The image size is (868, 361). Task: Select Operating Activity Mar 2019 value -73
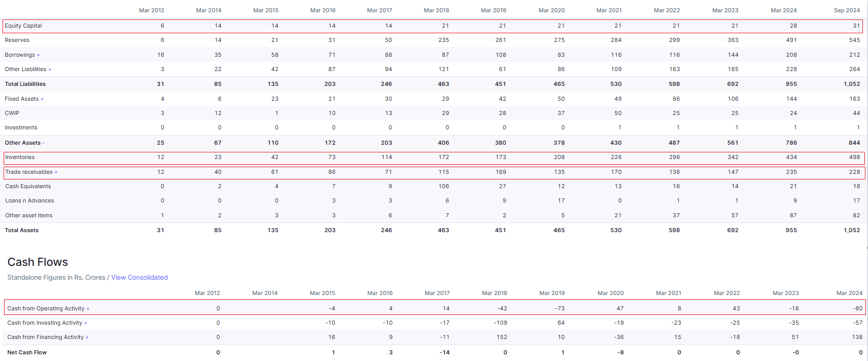pos(559,308)
